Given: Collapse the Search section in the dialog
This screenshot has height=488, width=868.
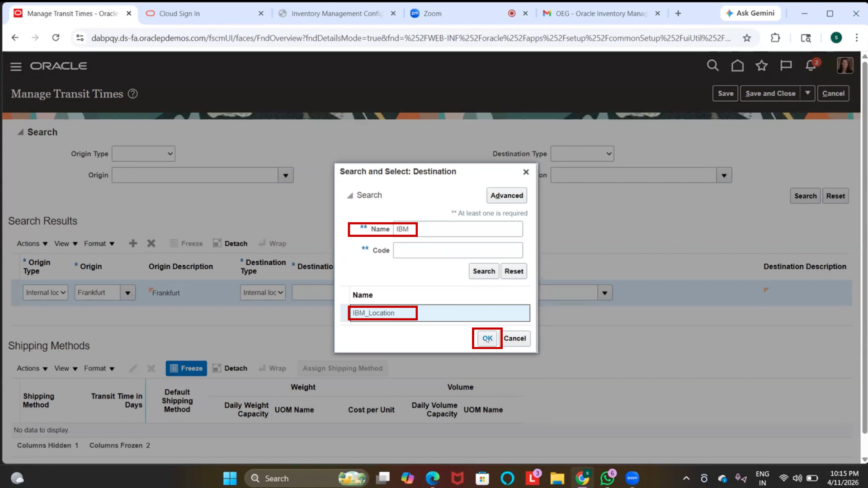Looking at the screenshot, I should (349, 196).
